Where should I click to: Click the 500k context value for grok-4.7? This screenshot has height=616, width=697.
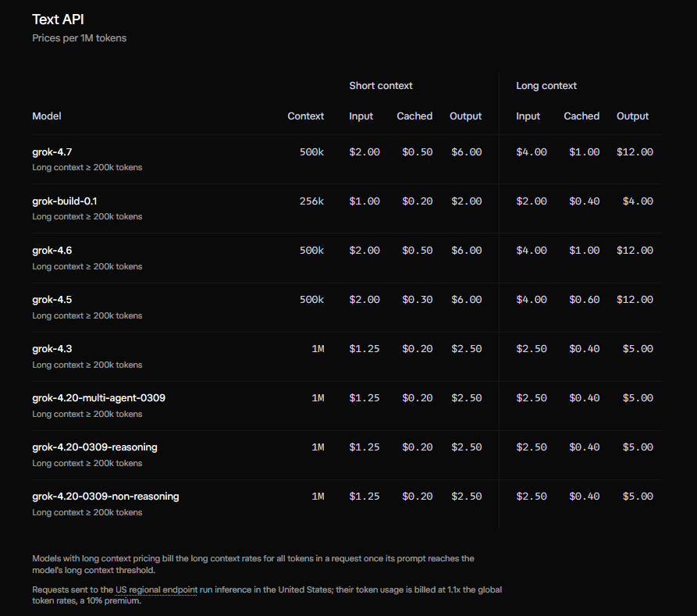click(x=311, y=152)
